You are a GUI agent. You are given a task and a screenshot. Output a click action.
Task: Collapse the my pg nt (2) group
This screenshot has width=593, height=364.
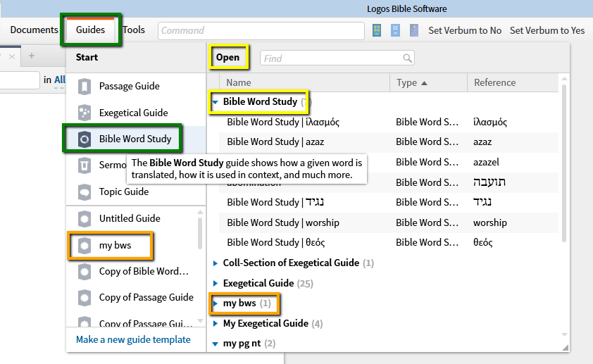(216, 344)
